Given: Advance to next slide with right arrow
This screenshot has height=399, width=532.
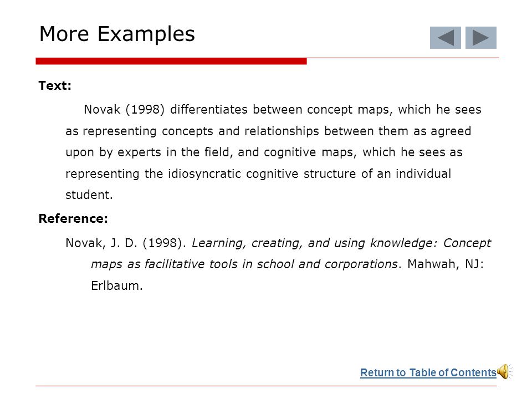Looking at the screenshot, I should tap(481, 38).
